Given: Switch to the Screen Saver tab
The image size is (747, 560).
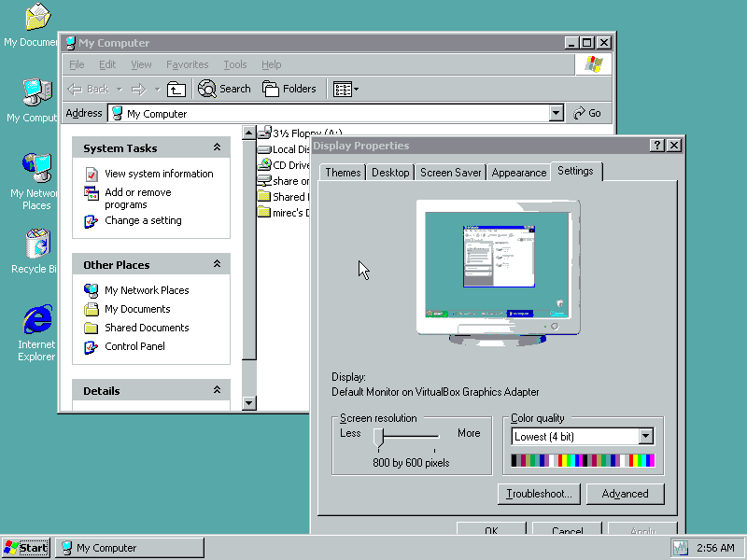Looking at the screenshot, I should coord(450,173).
